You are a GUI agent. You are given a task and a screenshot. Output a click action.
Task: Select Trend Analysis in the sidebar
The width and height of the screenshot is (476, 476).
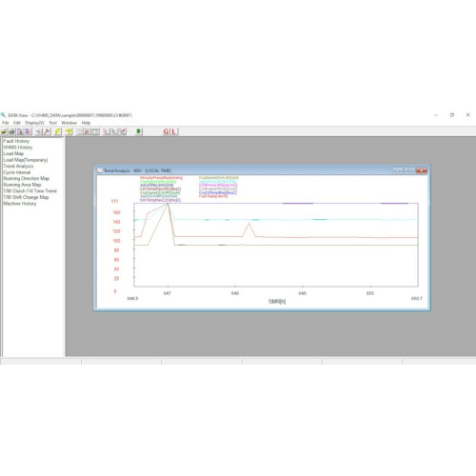tap(18, 166)
